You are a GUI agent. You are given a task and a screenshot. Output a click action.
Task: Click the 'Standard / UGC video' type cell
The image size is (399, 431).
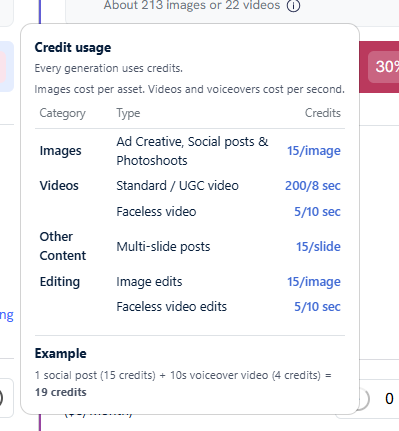point(177,186)
